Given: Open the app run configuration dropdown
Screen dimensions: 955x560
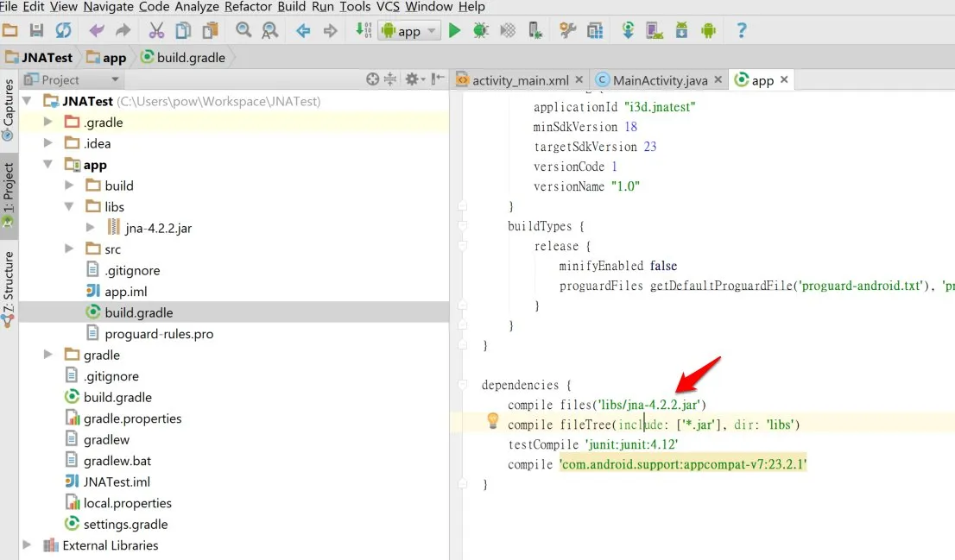Looking at the screenshot, I should pos(408,30).
